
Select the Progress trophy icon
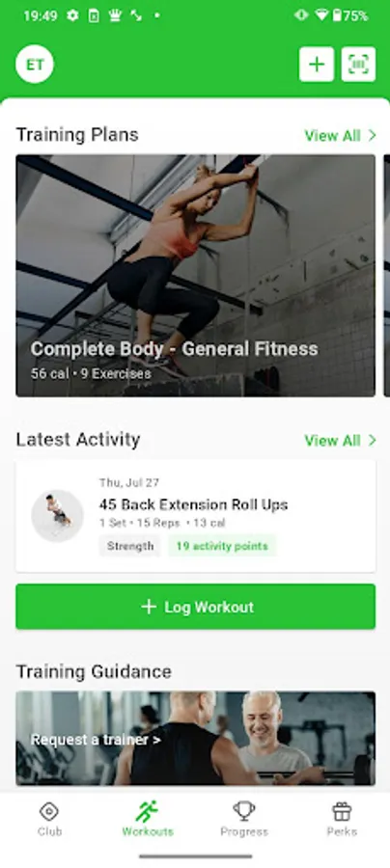pos(243,811)
